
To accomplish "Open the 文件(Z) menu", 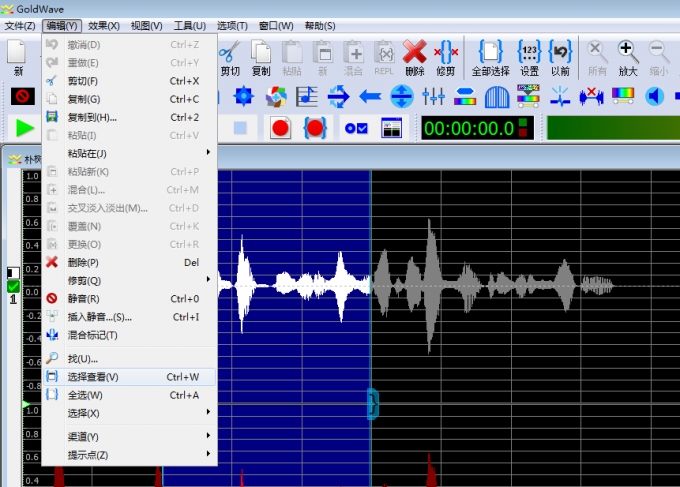I will click(x=20, y=26).
